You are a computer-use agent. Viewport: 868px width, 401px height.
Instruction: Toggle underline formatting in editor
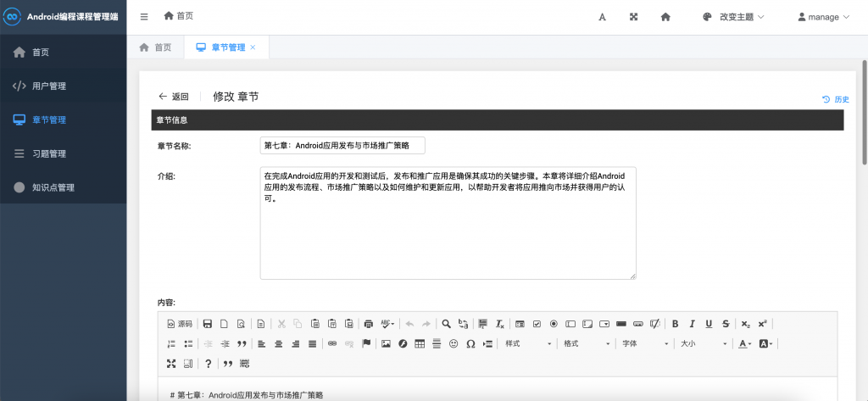pos(709,324)
